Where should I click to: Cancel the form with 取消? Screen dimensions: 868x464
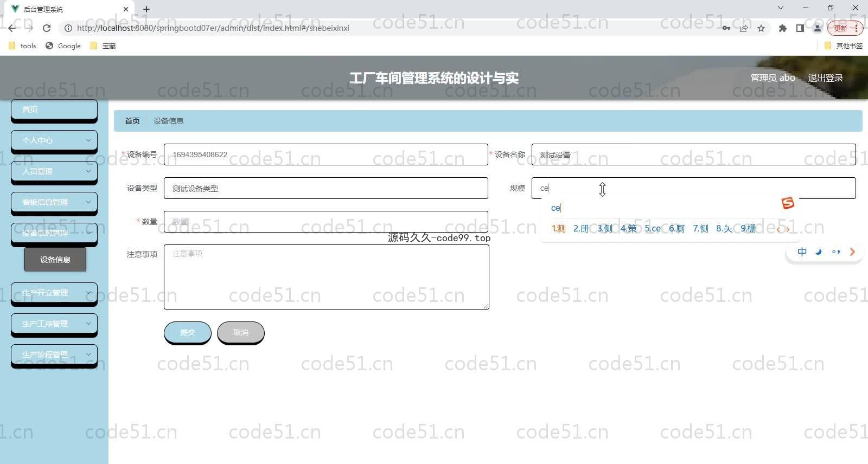(x=241, y=332)
